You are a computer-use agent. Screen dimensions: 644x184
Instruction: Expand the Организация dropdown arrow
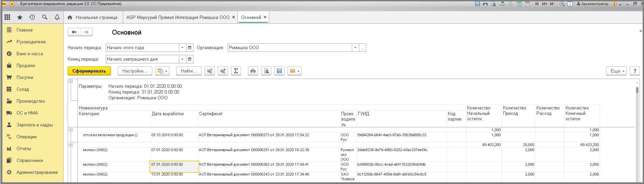click(x=355, y=48)
